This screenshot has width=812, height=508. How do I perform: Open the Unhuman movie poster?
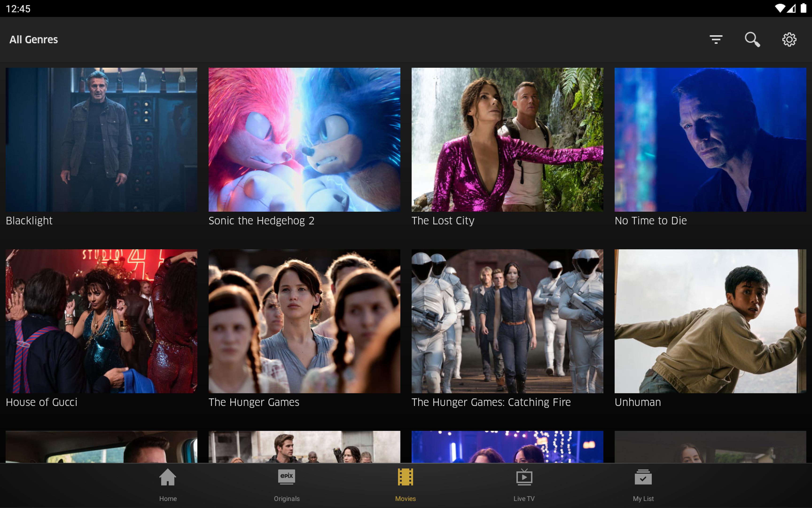[x=710, y=321]
